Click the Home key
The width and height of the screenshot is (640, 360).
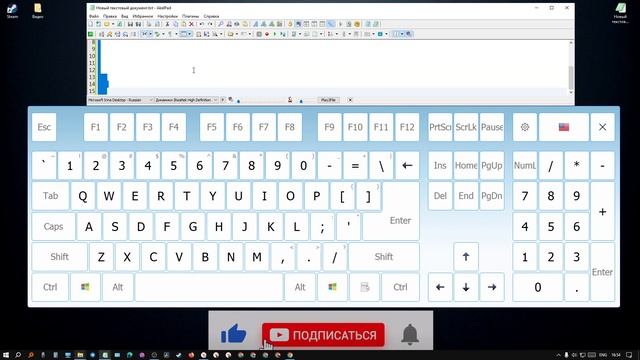(x=466, y=165)
